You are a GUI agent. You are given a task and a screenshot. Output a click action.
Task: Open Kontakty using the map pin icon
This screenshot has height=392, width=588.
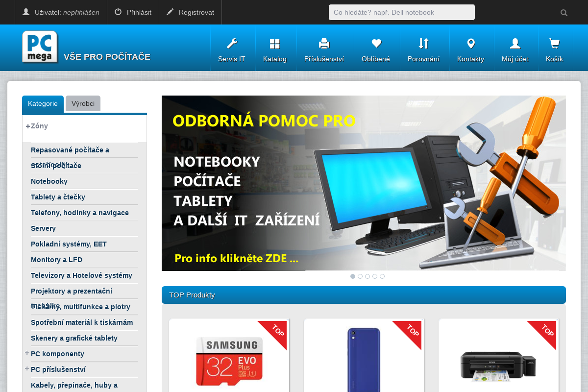[471, 43]
